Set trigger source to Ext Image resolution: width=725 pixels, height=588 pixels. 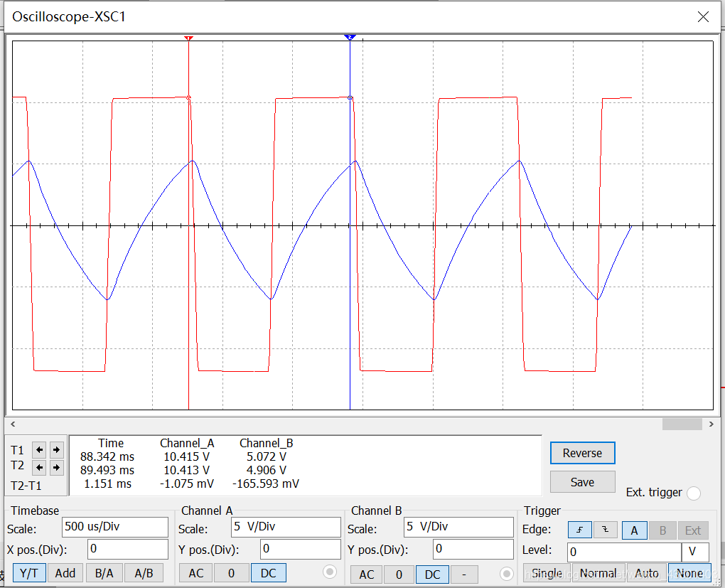click(692, 530)
